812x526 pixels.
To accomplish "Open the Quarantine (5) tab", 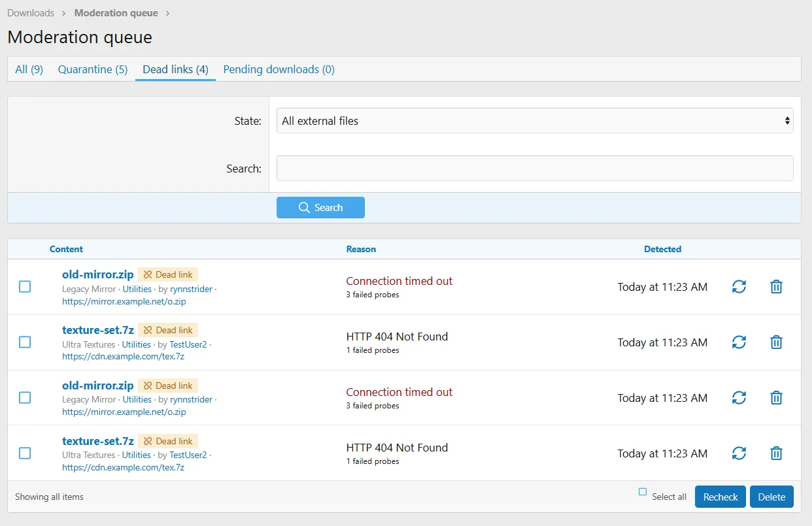I will tap(93, 69).
